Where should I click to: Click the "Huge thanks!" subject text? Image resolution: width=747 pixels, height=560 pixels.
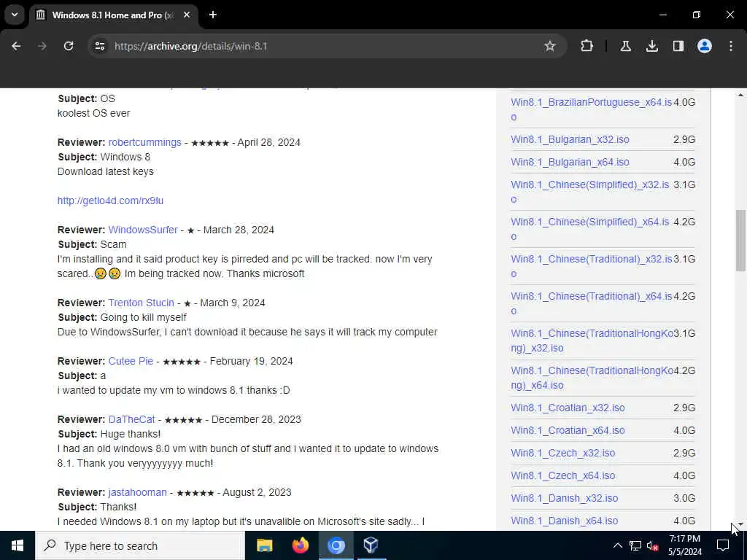pos(131,435)
